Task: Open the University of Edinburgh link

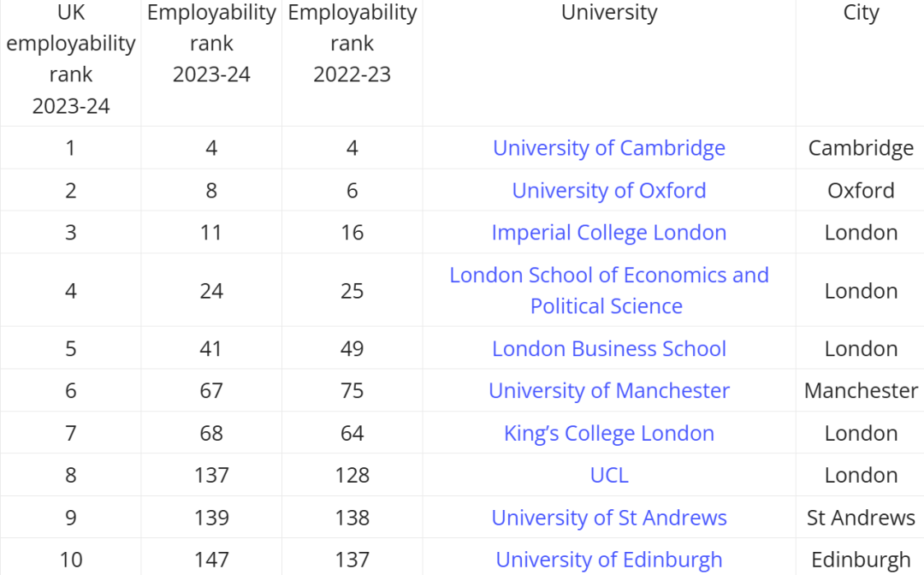Action: coord(608,560)
